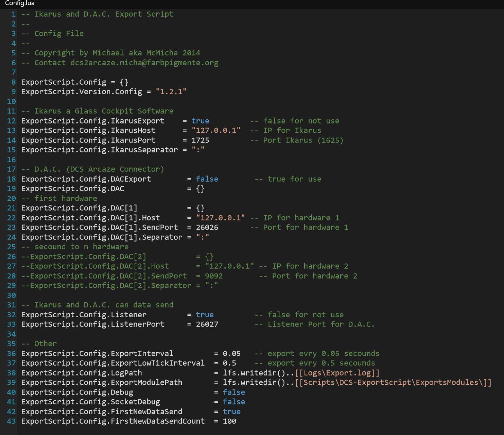Click the 'false' value of Debug

pos(234,392)
